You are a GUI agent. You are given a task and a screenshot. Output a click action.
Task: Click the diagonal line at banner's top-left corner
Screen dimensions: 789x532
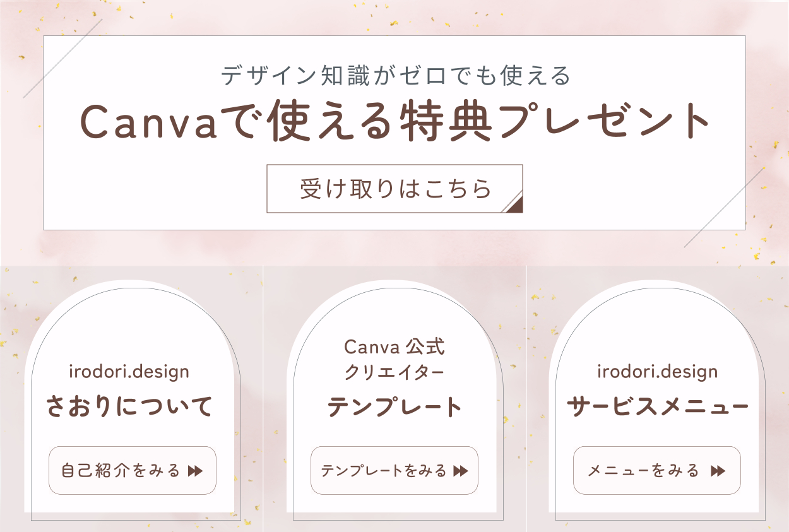[x=62, y=58]
